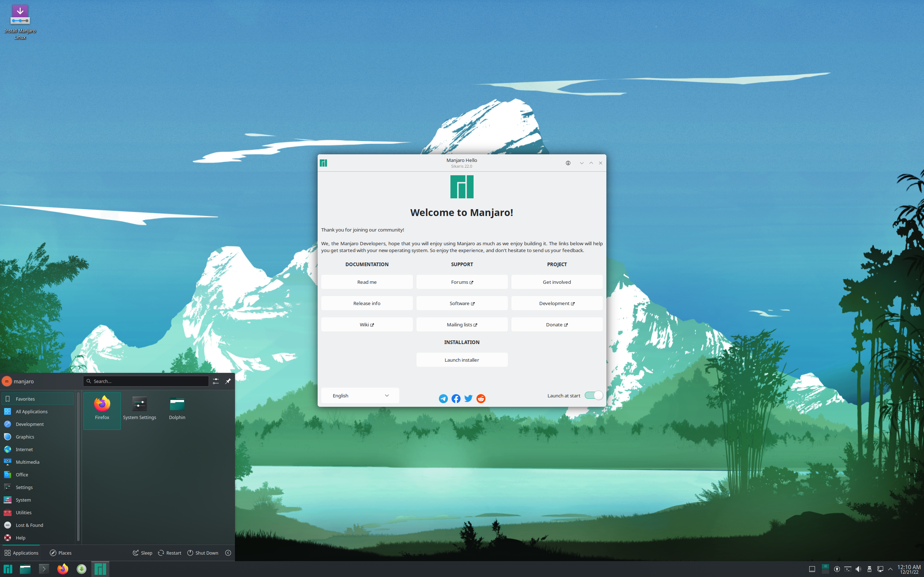
Task: Pin the application launcher open
Action: pyautogui.click(x=228, y=381)
